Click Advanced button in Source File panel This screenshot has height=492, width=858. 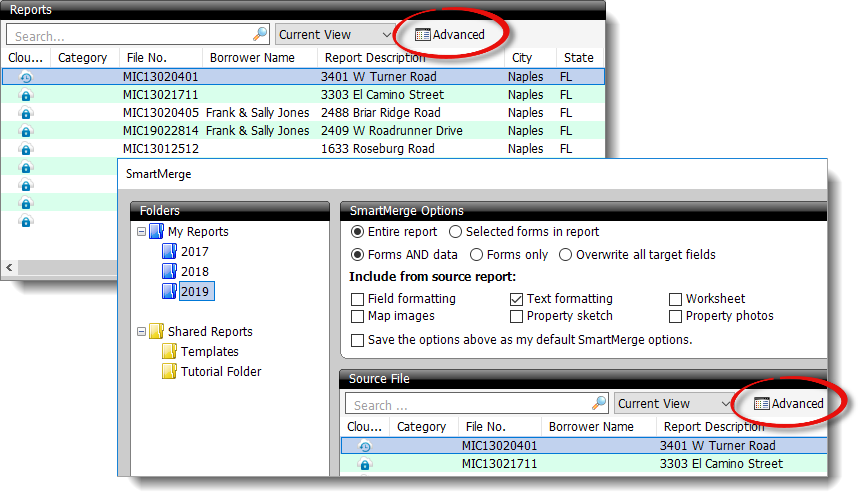pos(789,404)
